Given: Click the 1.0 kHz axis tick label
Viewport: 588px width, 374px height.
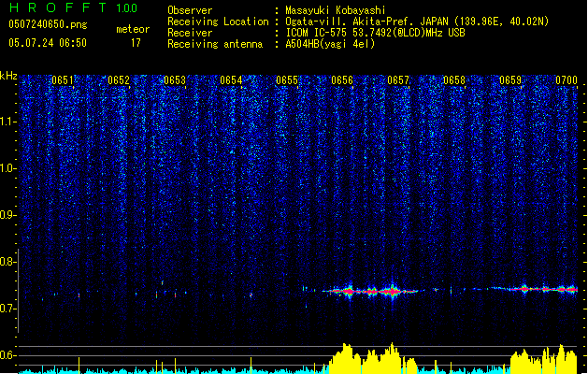Looking at the screenshot, I should pos(8,168).
